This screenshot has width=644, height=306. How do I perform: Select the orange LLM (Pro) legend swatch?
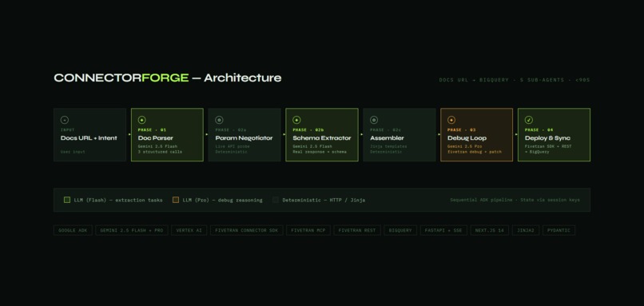(x=176, y=200)
